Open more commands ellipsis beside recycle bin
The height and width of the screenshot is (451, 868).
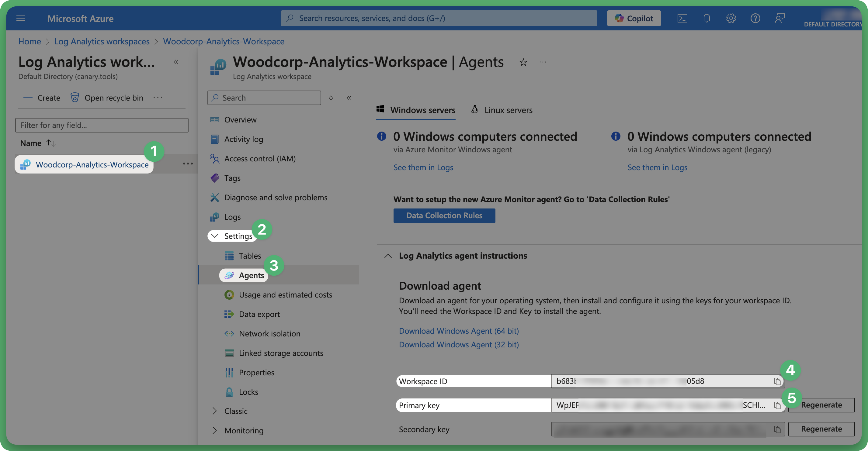[158, 97]
